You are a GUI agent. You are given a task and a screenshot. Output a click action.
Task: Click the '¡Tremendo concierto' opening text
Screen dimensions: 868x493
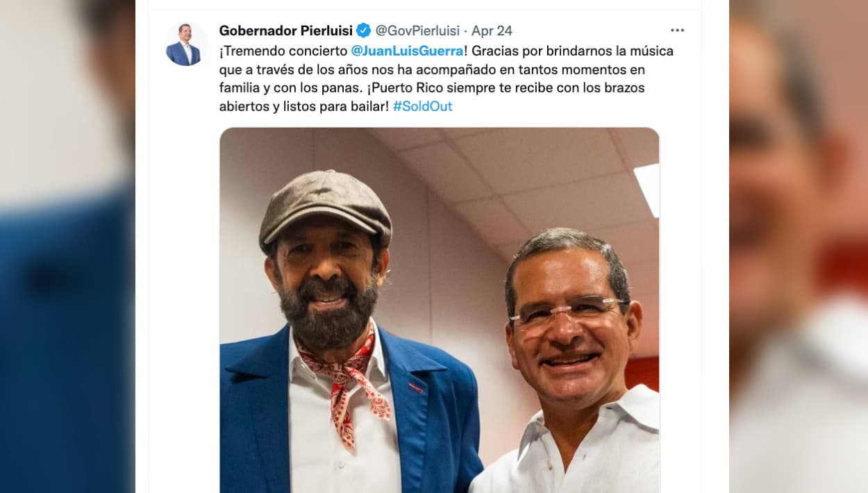coord(284,51)
